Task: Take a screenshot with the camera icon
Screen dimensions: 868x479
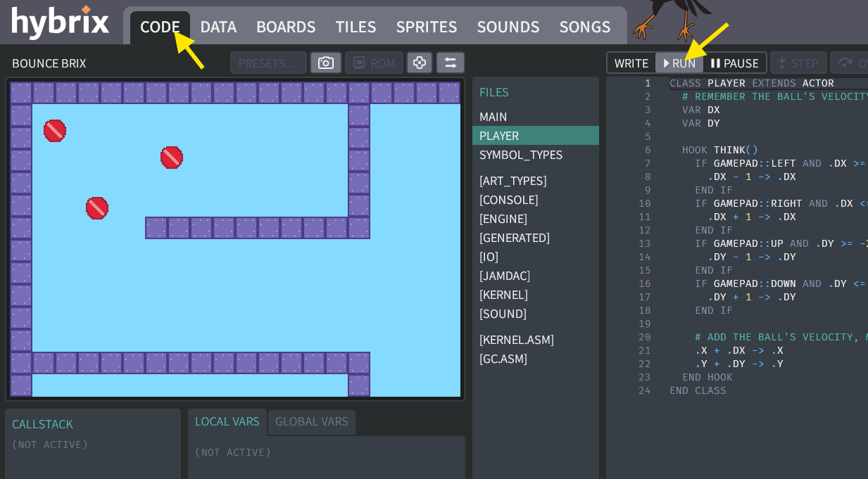Action: pyautogui.click(x=325, y=63)
